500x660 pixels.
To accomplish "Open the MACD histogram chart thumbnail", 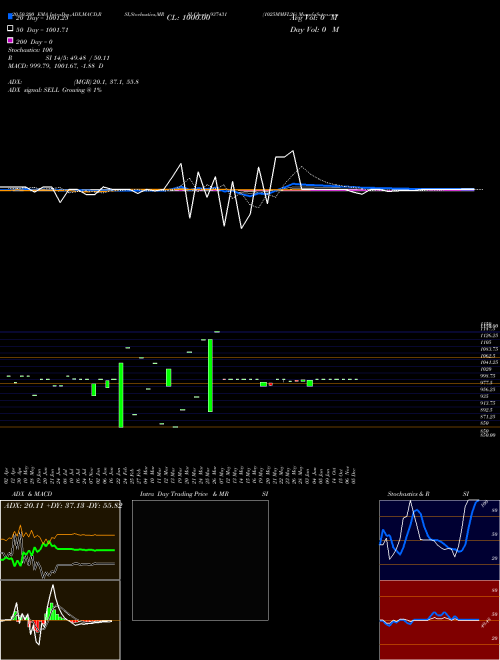I will coord(60,620).
